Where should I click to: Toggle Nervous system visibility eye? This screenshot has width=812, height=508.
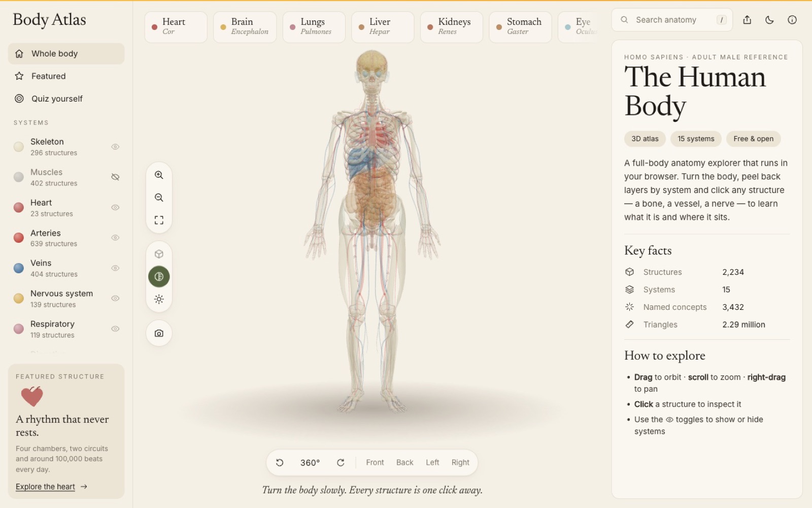coord(115,298)
